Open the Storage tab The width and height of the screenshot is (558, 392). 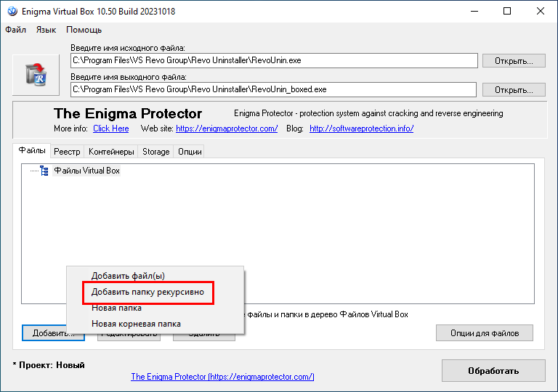click(156, 152)
